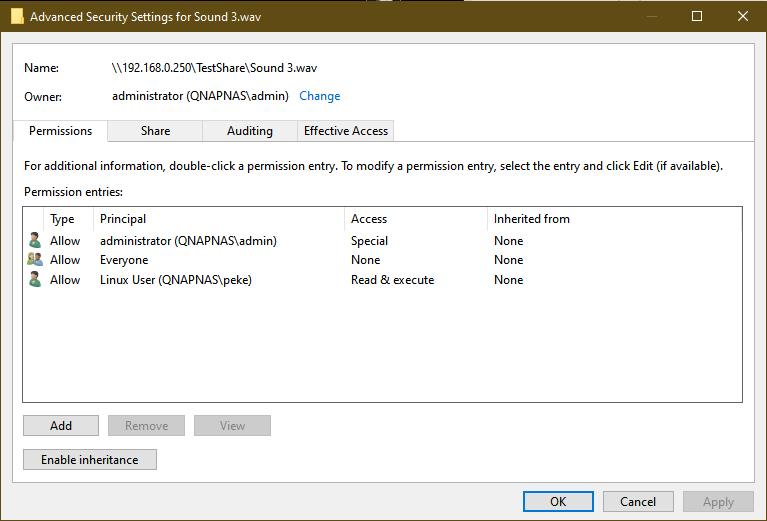Click the administrator user icon in permission entries
Screen dimensions: 767x521
[x=35, y=241]
